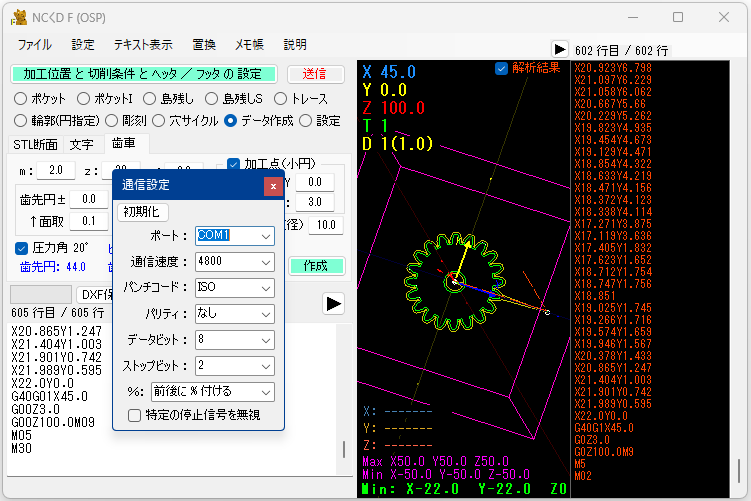Switch to the 文字 tab
Image resolution: width=751 pixels, height=501 pixels.
pos(81,144)
